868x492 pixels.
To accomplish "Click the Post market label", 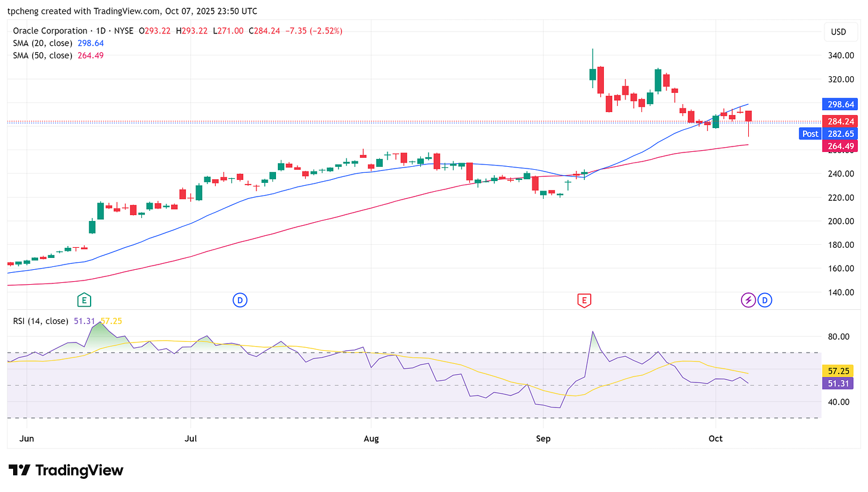I will point(810,133).
